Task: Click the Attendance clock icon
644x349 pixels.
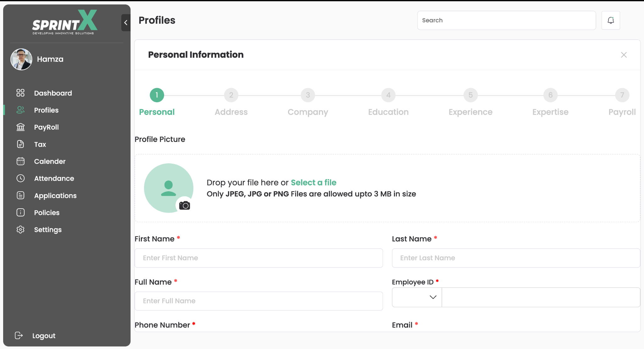Action: [20, 178]
